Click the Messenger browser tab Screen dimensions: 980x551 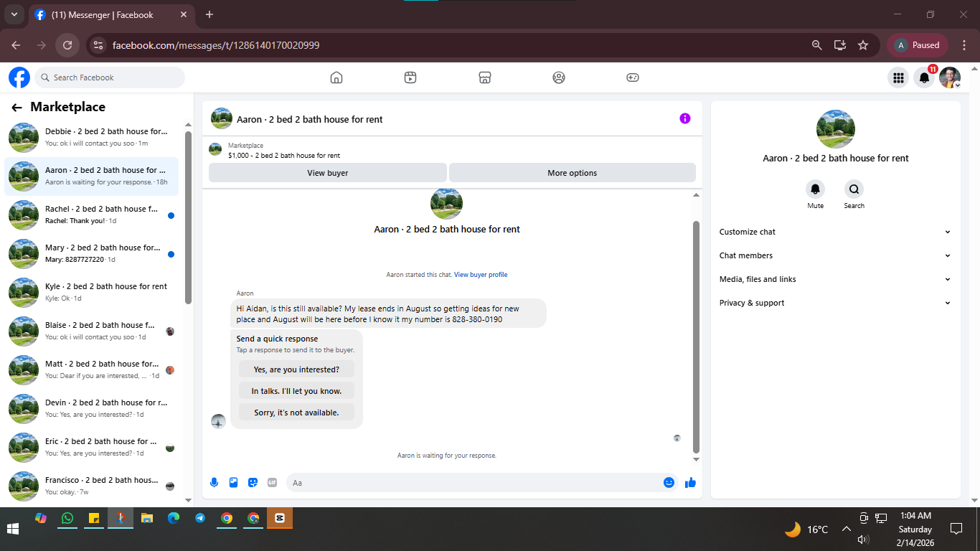coord(111,14)
